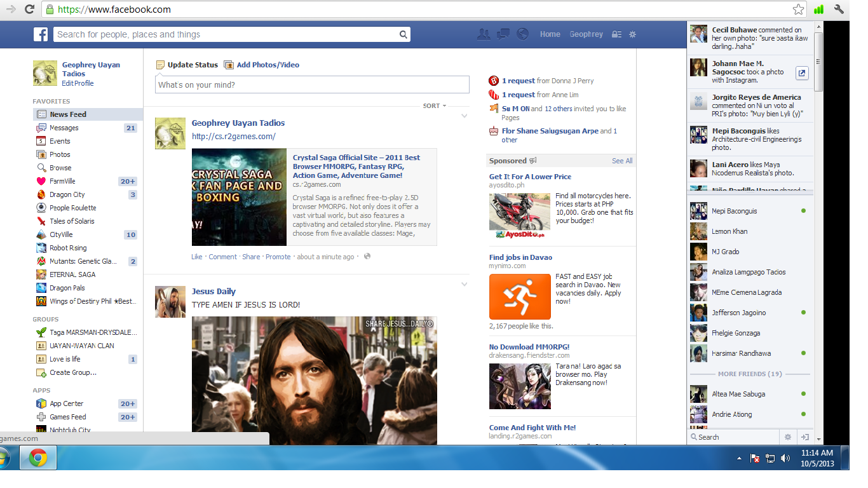Screen dimensions: 868x488
Task: Open the privacy shortcuts lock icon
Action: pos(616,34)
